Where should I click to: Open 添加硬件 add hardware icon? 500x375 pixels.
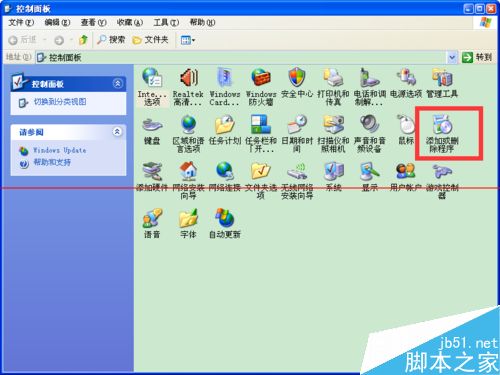click(x=152, y=177)
